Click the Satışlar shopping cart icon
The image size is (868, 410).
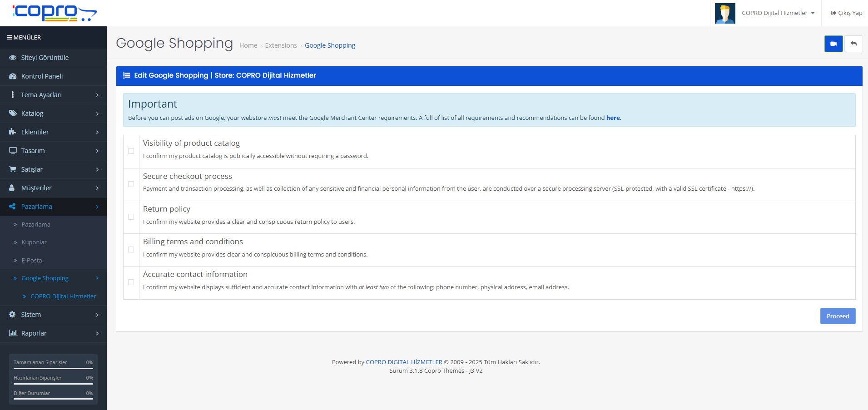13,169
